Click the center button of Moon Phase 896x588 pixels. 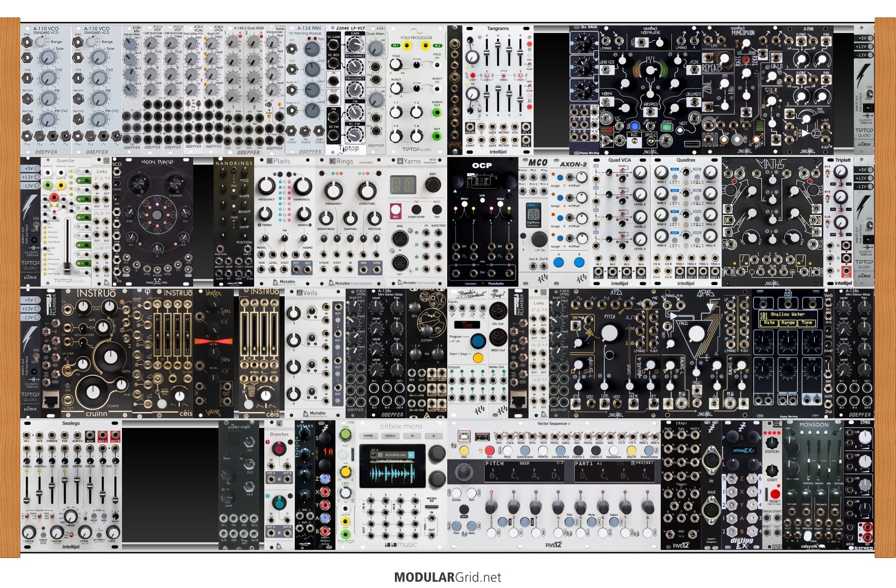coord(157,215)
